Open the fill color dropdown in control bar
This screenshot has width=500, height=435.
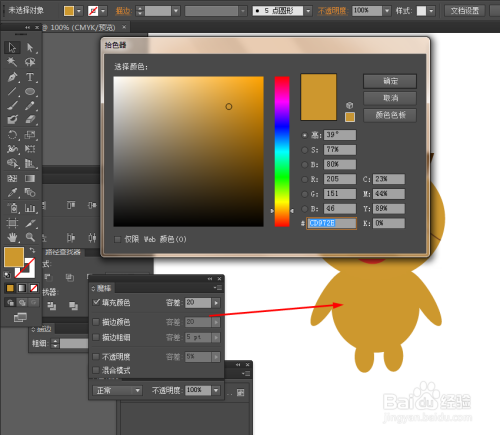tap(79, 11)
